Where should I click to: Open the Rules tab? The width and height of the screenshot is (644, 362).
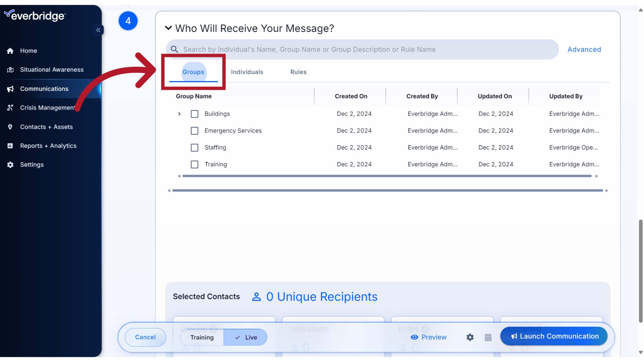click(298, 72)
